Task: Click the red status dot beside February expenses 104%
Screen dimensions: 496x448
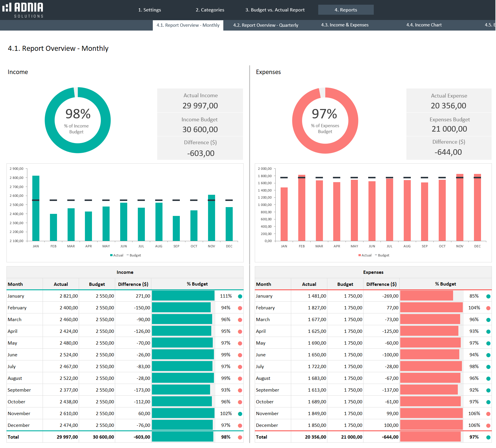Action: (488, 308)
